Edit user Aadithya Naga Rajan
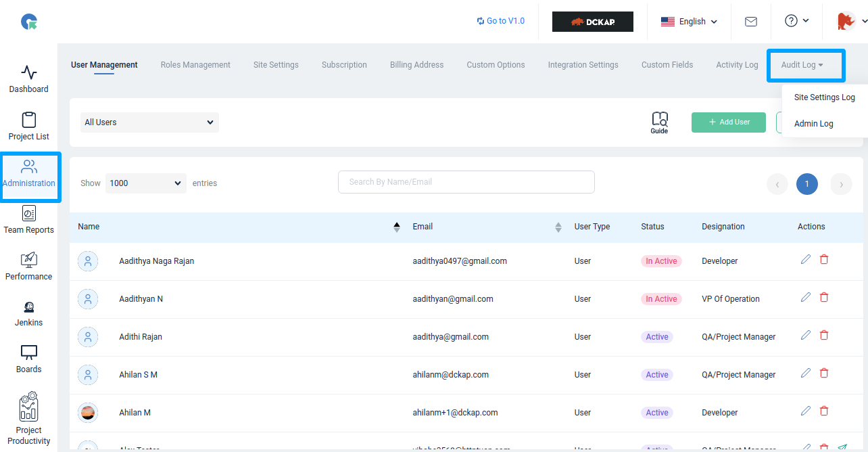 [x=805, y=260]
